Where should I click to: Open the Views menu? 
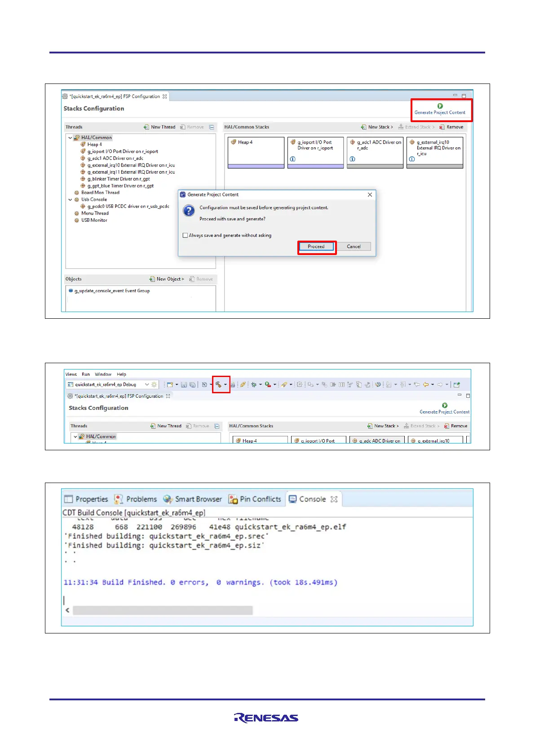(71, 374)
